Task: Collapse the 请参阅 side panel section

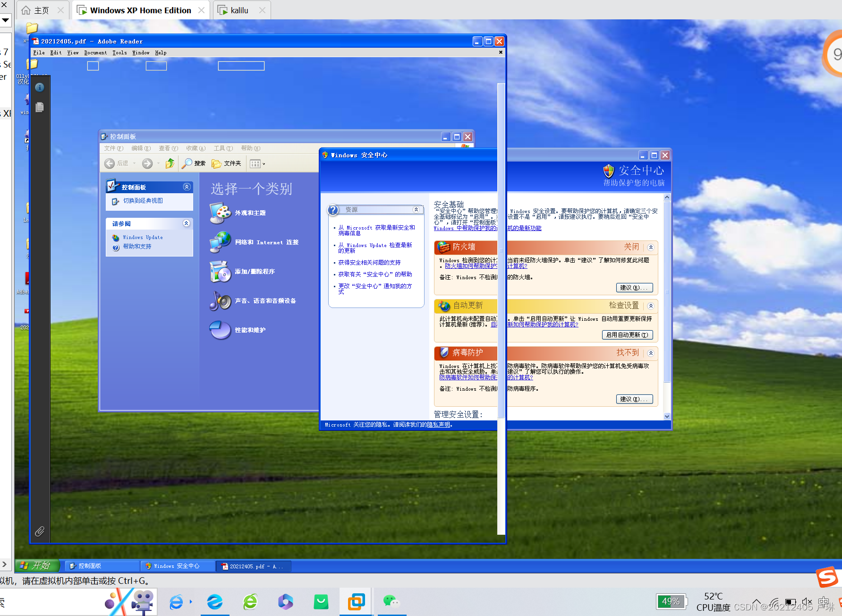Action: click(x=187, y=223)
